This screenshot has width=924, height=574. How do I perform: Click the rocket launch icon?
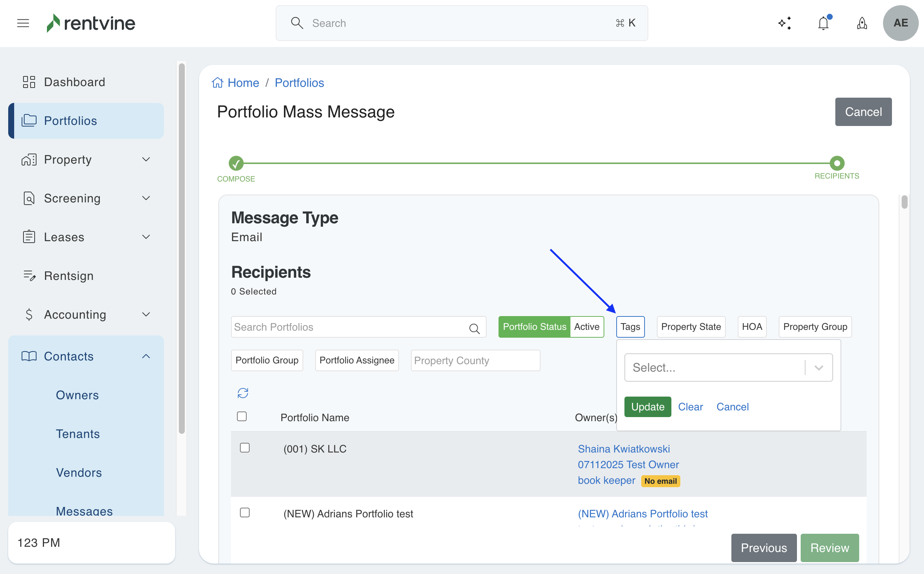pos(862,23)
